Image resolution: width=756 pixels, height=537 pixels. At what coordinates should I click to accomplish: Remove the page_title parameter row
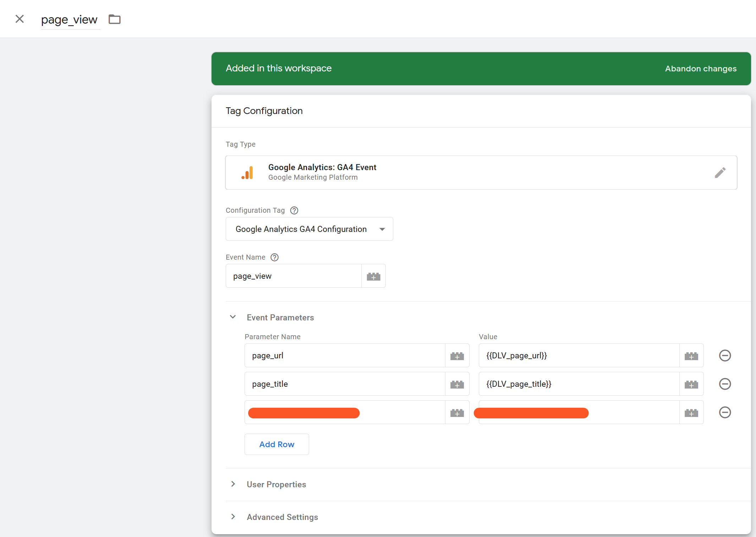[x=725, y=384]
